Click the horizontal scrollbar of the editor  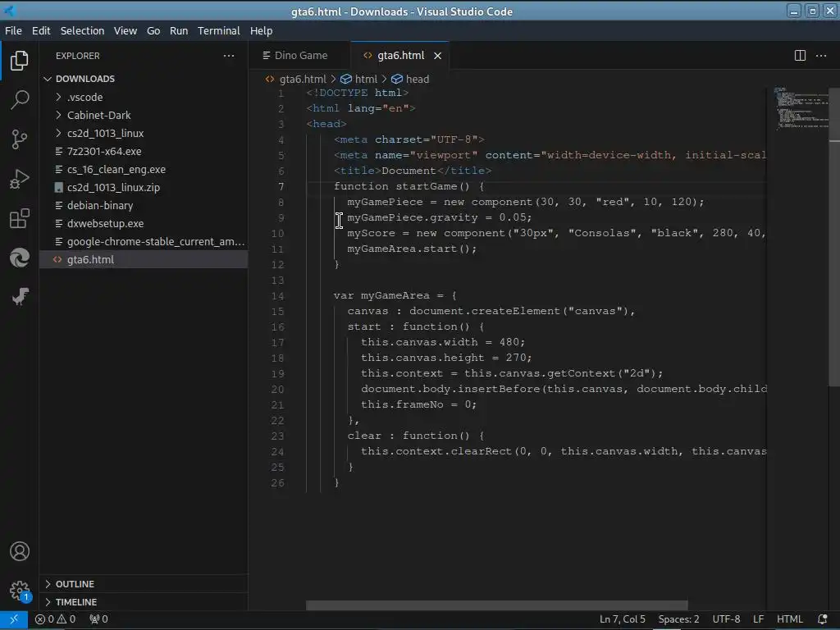[496, 605]
